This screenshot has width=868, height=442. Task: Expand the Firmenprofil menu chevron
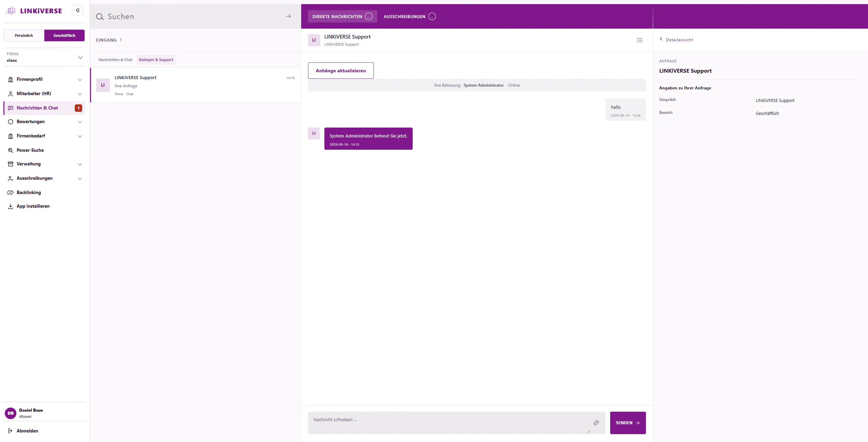point(80,80)
